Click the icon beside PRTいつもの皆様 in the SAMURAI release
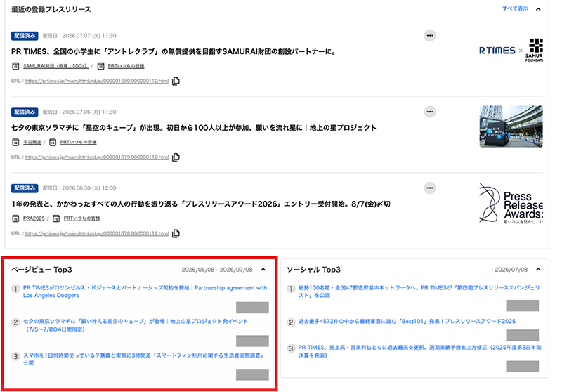This screenshot has width=562, height=392. (100, 66)
